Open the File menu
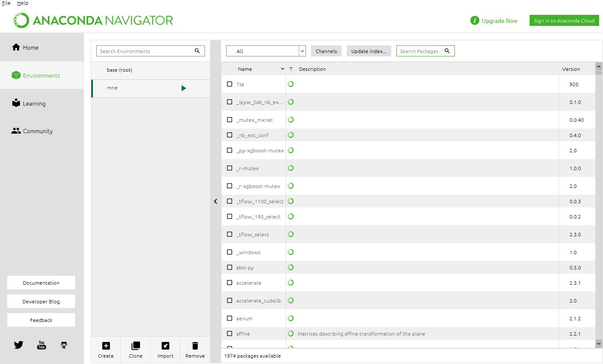 (x=6, y=3)
